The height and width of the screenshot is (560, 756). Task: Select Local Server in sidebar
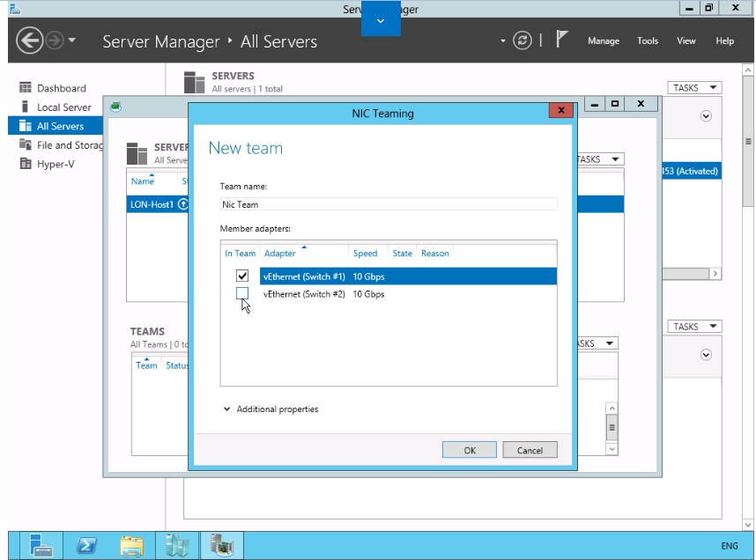coord(63,107)
